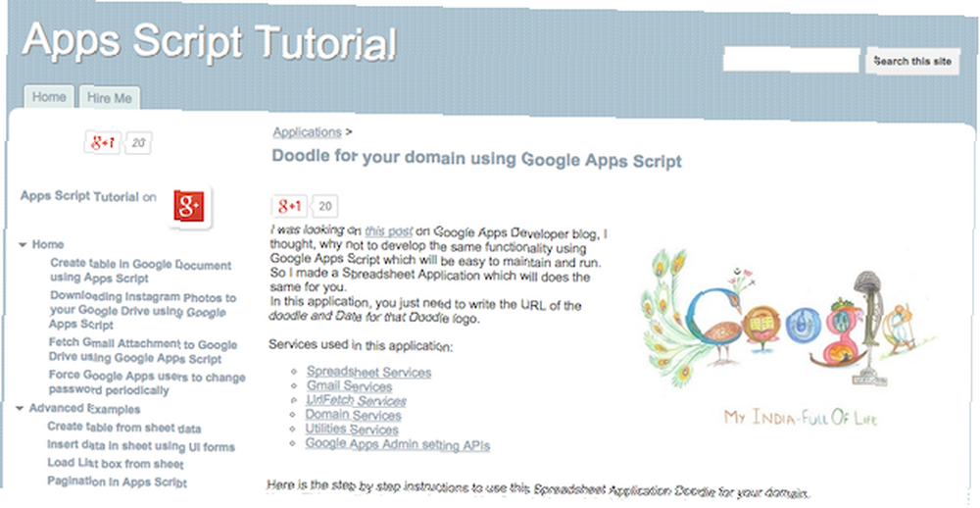Viewport: 980px width, 508px height.
Task: Select Home in the sidebar tree
Action: coord(48,244)
